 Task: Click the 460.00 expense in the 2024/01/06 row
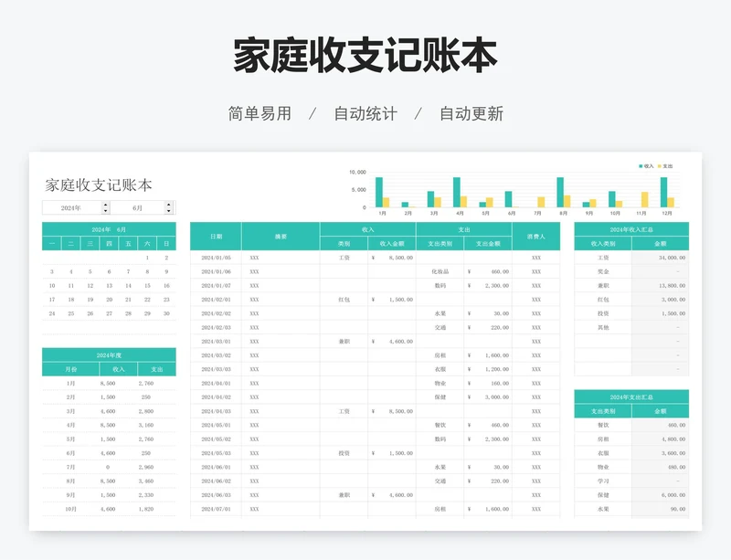point(488,271)
